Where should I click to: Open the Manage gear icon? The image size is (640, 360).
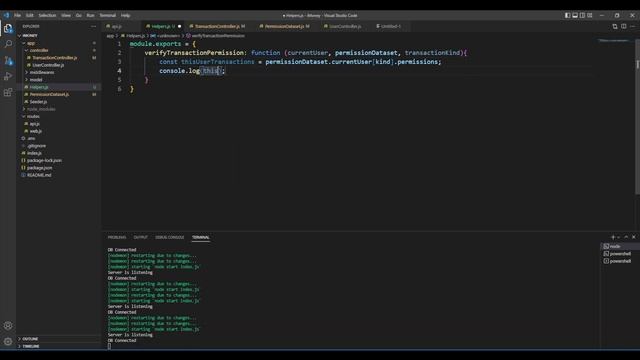click(x=8, y=341)
